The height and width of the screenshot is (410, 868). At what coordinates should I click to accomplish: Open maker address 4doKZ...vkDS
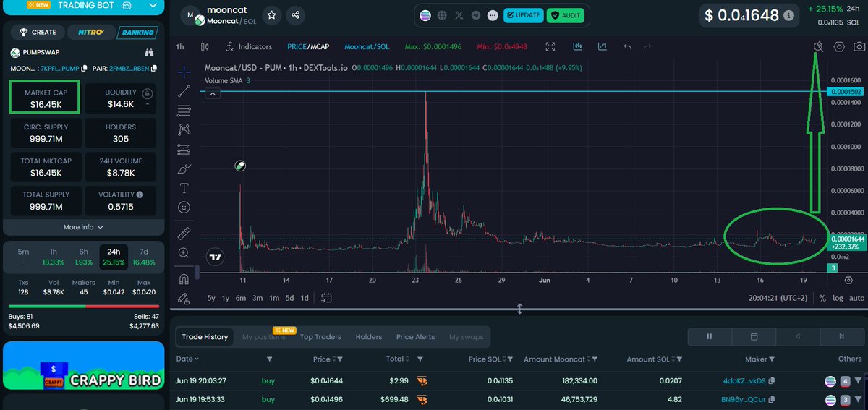click(x=744, y=380)
